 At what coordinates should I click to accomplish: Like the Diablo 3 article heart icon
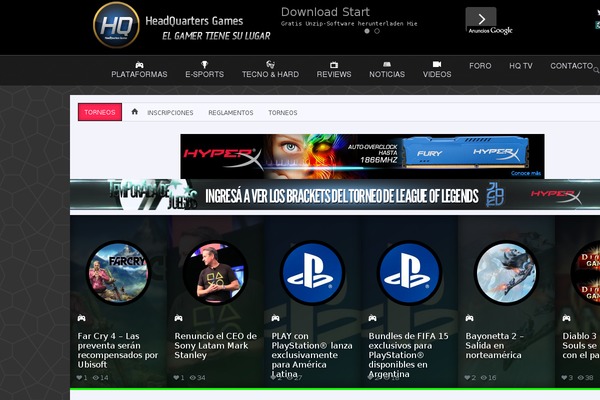564,378
